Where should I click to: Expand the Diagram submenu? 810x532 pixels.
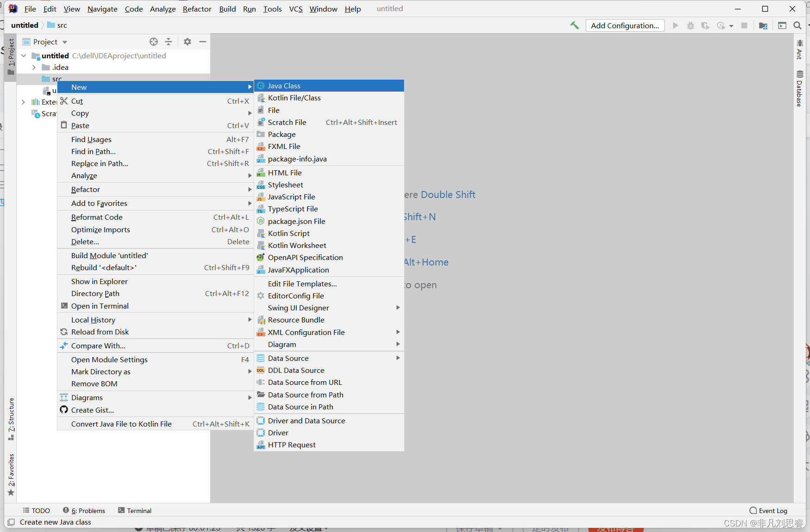click(329, 344)
